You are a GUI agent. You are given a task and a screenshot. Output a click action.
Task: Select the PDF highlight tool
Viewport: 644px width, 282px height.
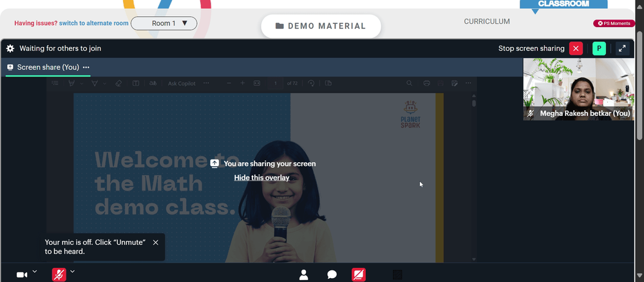pyautogui.click(x=71, y=83)
